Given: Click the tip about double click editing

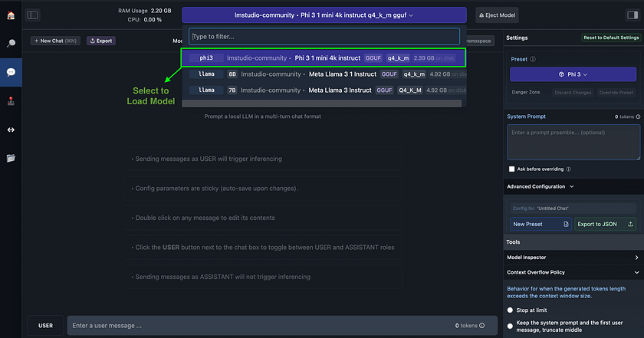Looking at the screenshot, I should click(x=263, y=218).
